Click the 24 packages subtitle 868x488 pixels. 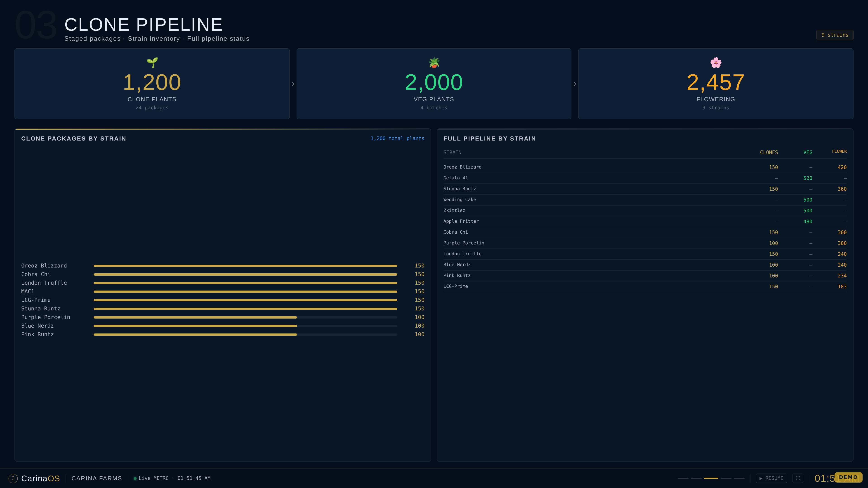pyautogui.click(x=152, y=108)
